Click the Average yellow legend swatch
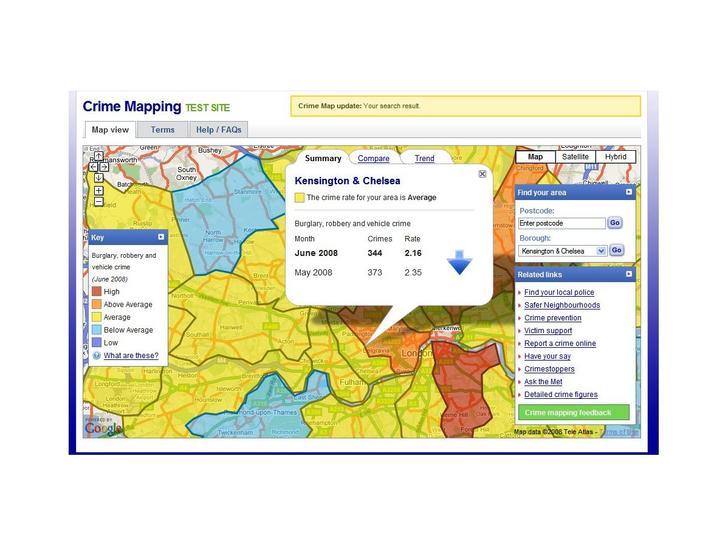 pyautogui.click(x=97, y=317)
